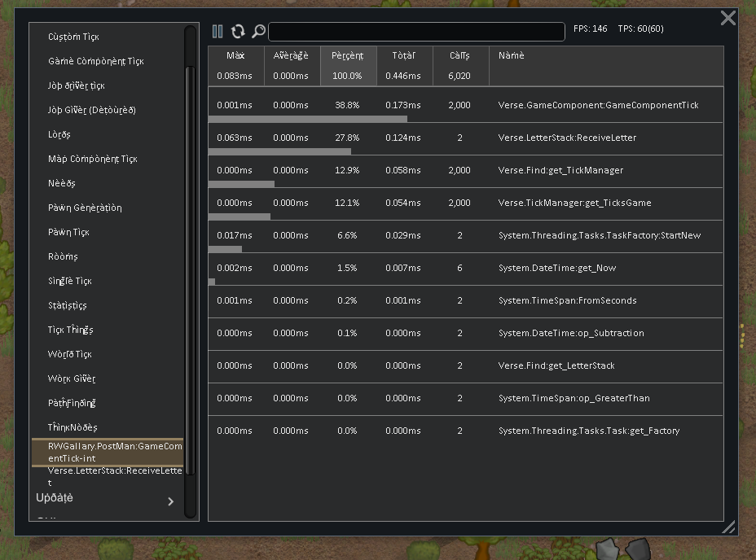The width and height of the screenshot is (756, 560).
Task: Click Verse.TickManager:get_TicksGame row name
Action: 574,203
